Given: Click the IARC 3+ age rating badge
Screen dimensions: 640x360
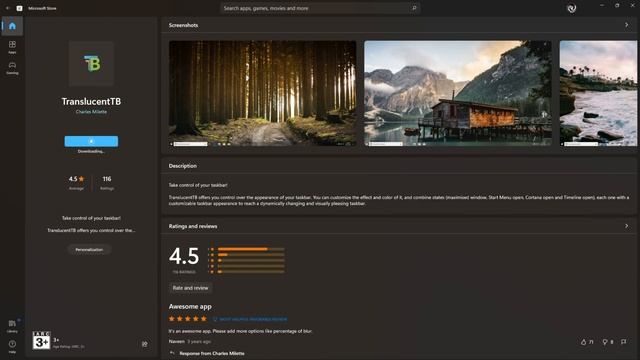Looking at the screenshot, I should [x=41, y=340].
